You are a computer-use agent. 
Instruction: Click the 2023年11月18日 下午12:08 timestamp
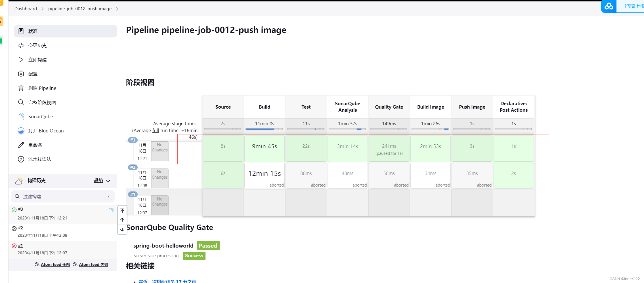tap(42, 235)
